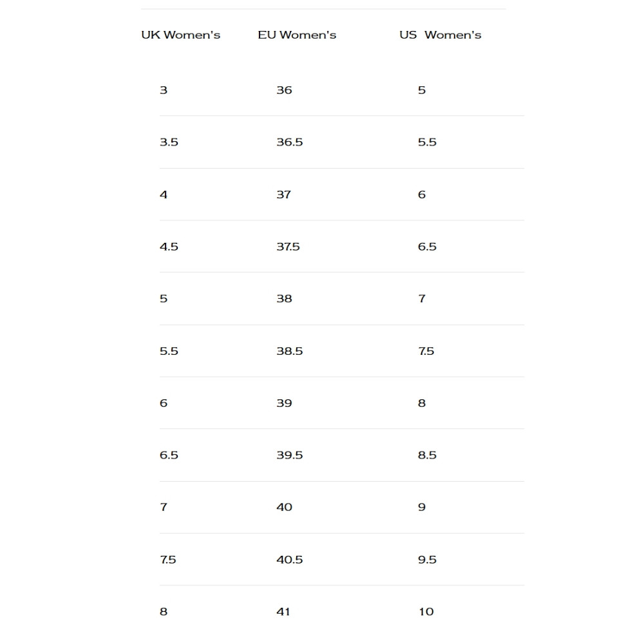Select UK size 3.5 cell
This screenshot has height=644, width=644.
click(x=169, y=142)
